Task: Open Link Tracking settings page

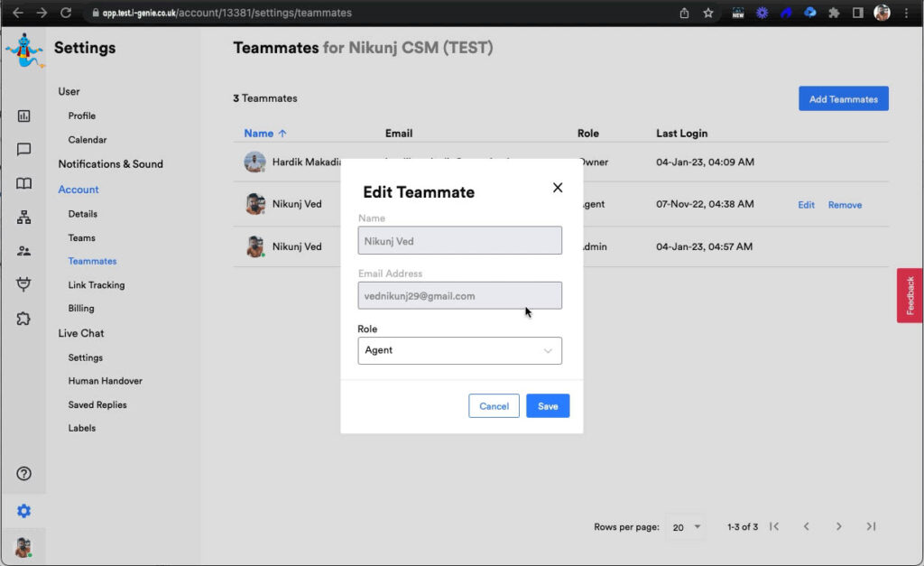Action: pyautogui.click(x=97, y=285)
